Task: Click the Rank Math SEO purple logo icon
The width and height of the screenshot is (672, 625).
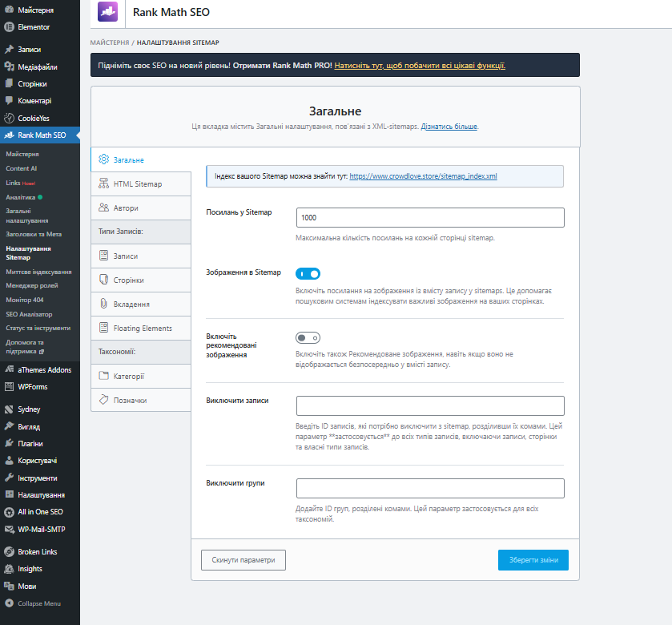Action: (x=107, y=11)
